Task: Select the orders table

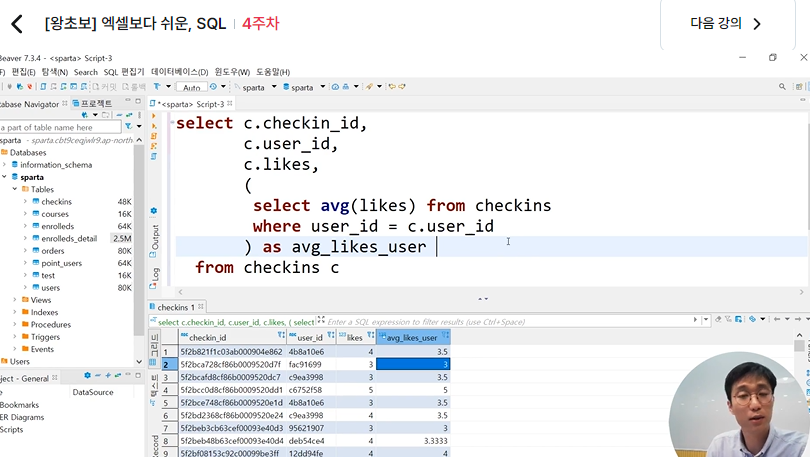Action: pos(53,250)
